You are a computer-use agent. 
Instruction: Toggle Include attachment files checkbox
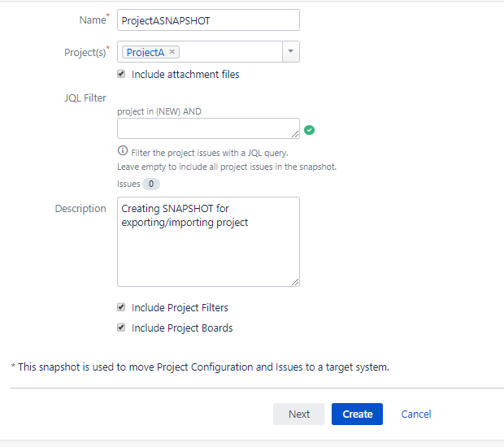[x=122, y=74]
